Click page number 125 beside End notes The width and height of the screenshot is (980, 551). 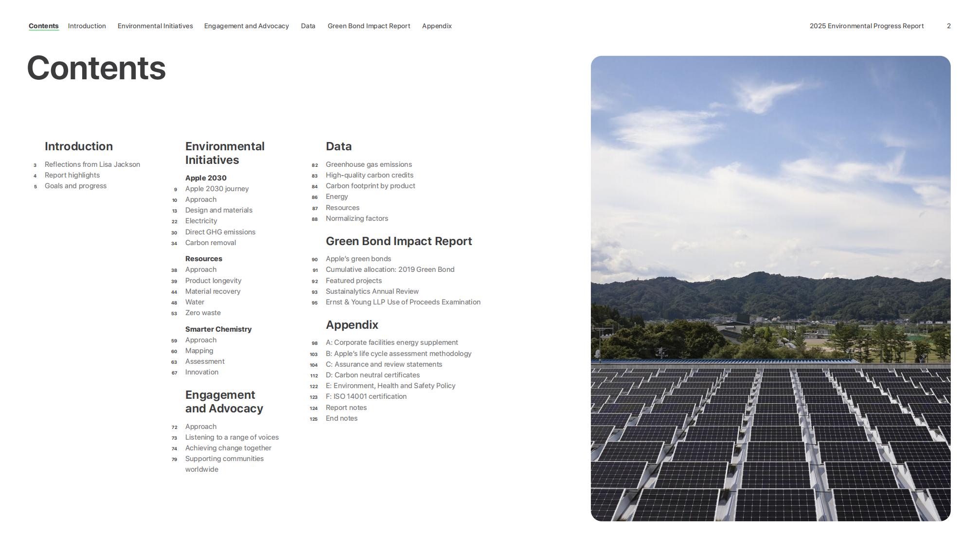click(x=314, y=419)
